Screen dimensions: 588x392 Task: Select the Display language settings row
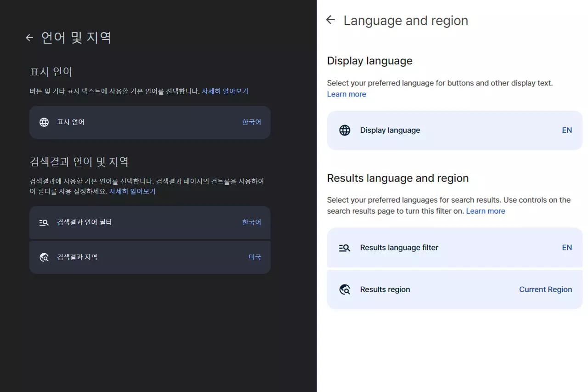[x=455, y=130]
